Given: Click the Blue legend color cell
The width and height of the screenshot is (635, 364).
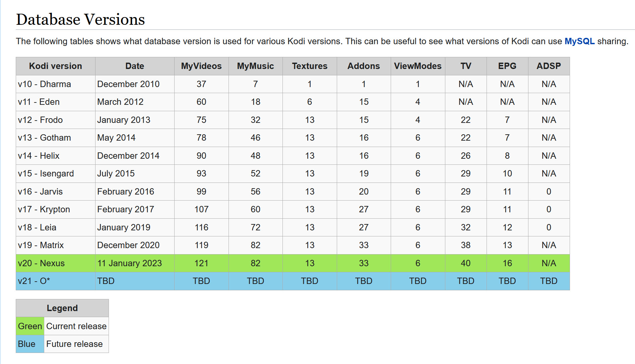Looking at the screenshot, I should [30, 344].
